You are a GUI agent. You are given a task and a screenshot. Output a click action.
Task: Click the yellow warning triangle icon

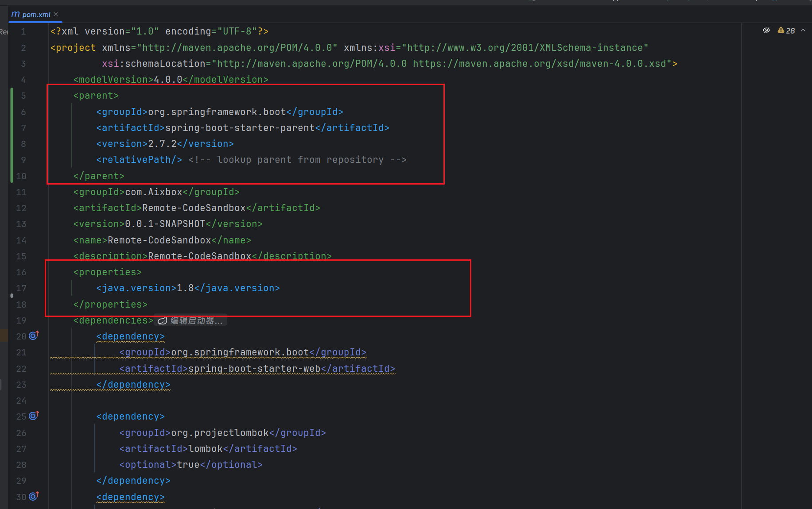(x=781, y=30)
